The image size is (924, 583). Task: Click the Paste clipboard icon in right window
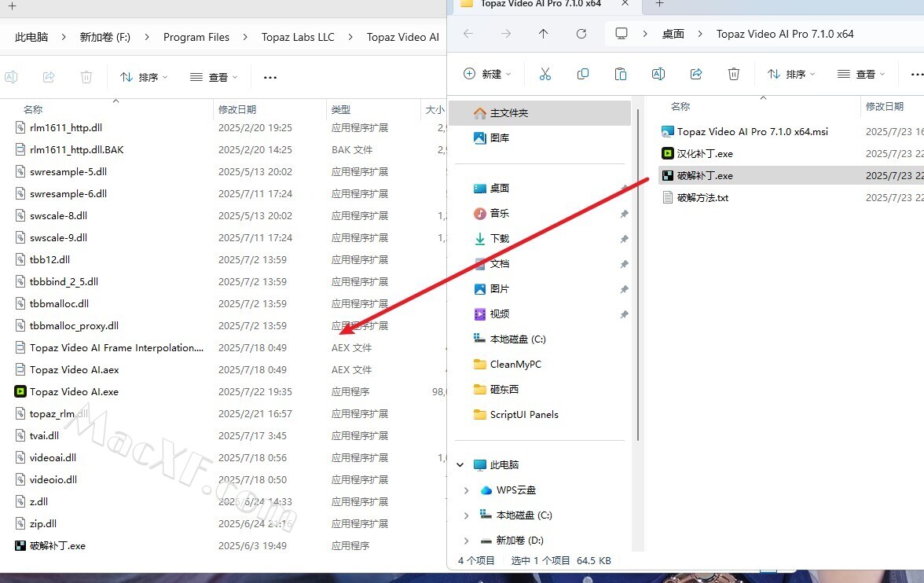pyautogui.click(x=621, y=74)
